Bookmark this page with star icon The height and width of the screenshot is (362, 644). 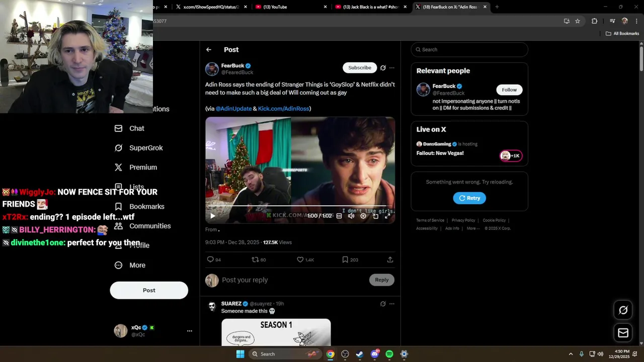click(578, 21)
